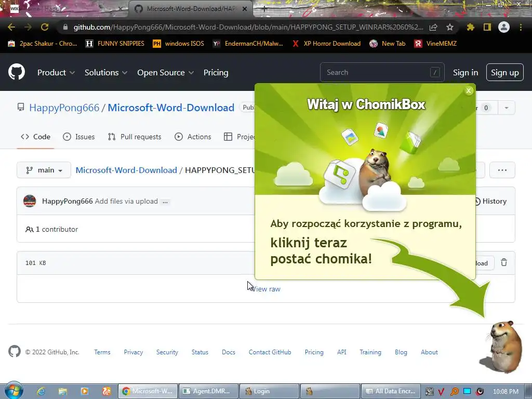Viewport: 532px width, 399px height.
Task: Click the GitHub search field
Action: pyautogui.click(x=382, y=72)
